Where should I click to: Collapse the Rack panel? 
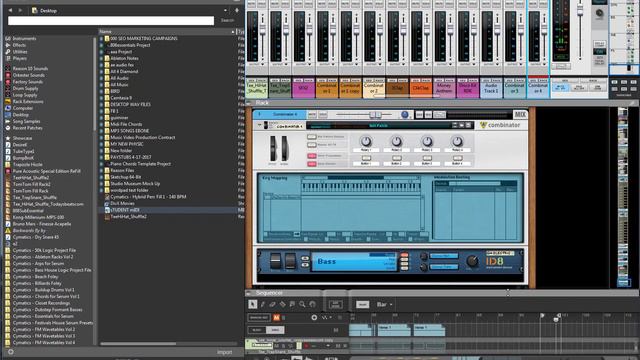[249, 103]
